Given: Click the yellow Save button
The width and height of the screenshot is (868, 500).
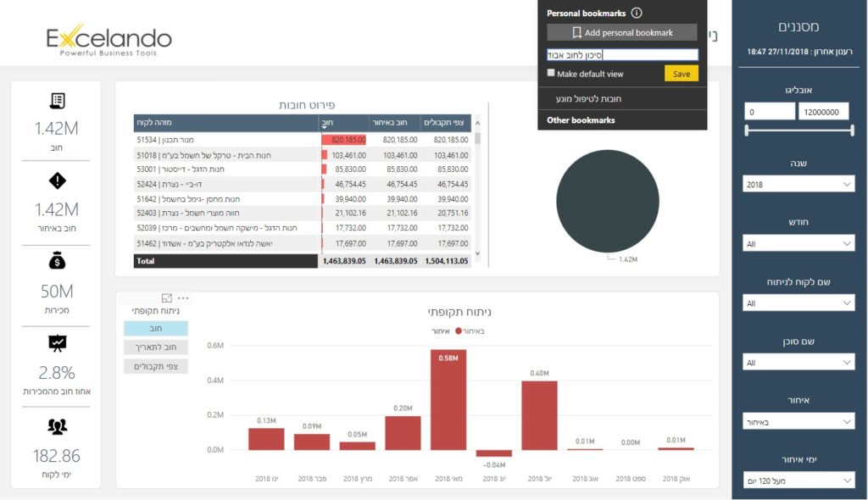Looking at the screenshot, I should tap(681, 74).
